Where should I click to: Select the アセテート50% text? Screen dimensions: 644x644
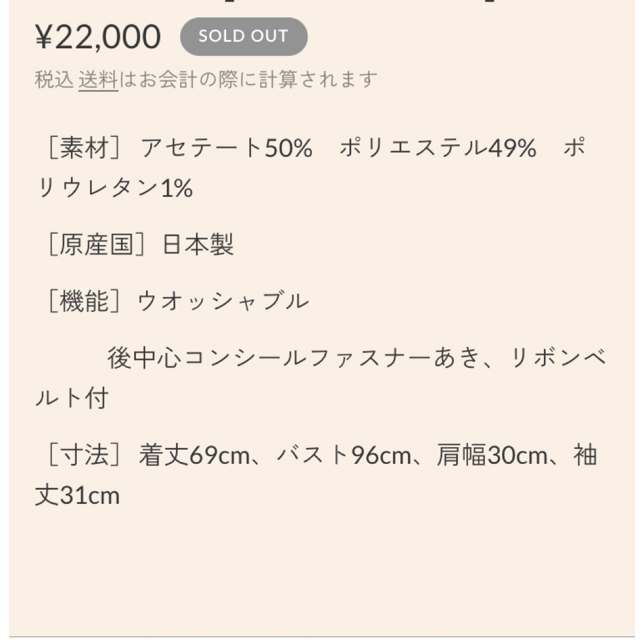click(x=227, y=148)
